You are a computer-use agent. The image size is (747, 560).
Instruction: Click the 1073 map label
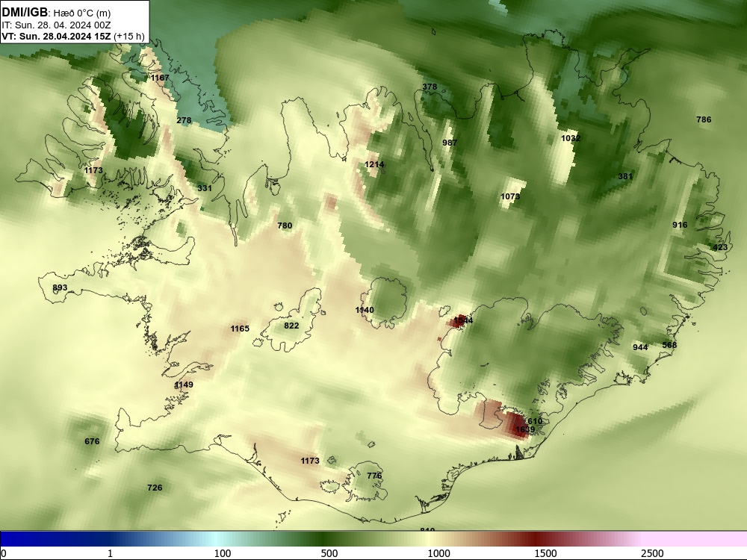click(510, 196)
